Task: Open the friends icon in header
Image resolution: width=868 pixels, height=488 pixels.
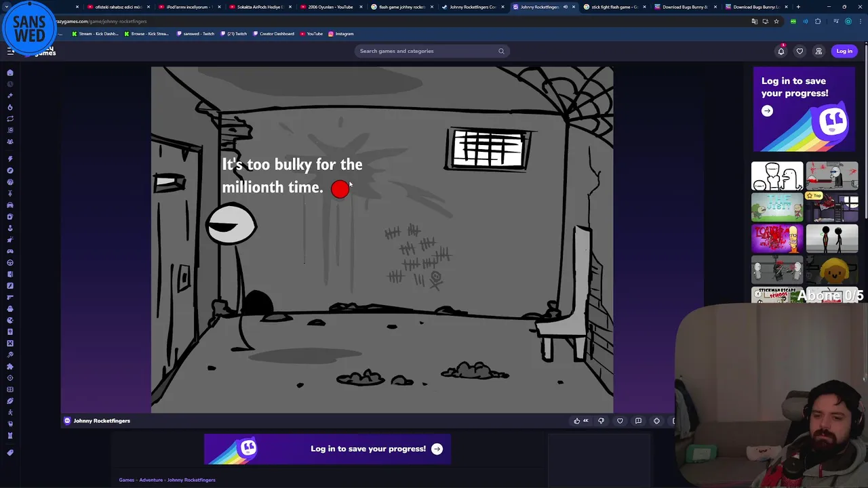Action: (818, 51)
